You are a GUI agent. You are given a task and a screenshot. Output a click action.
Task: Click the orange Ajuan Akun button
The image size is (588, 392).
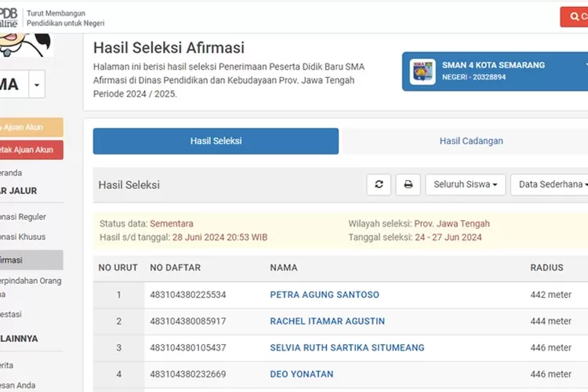click(30, 127)
